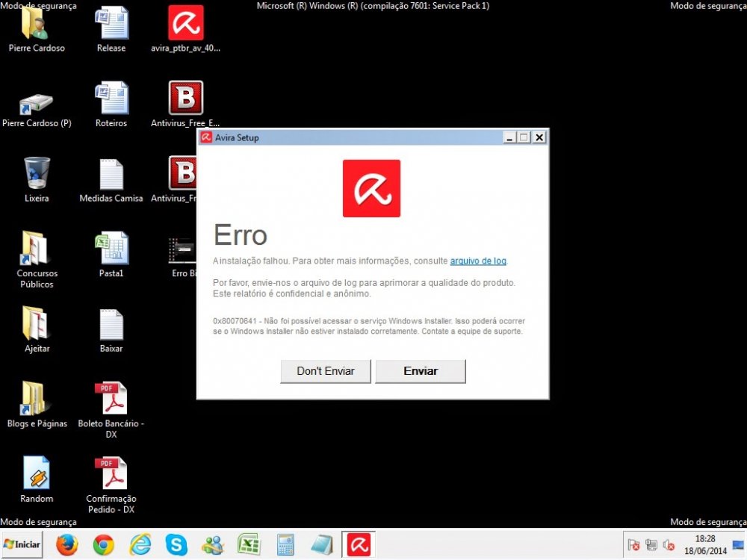
Task: Launch Internet Explorer from the taskbar
Action: [140, 544]
